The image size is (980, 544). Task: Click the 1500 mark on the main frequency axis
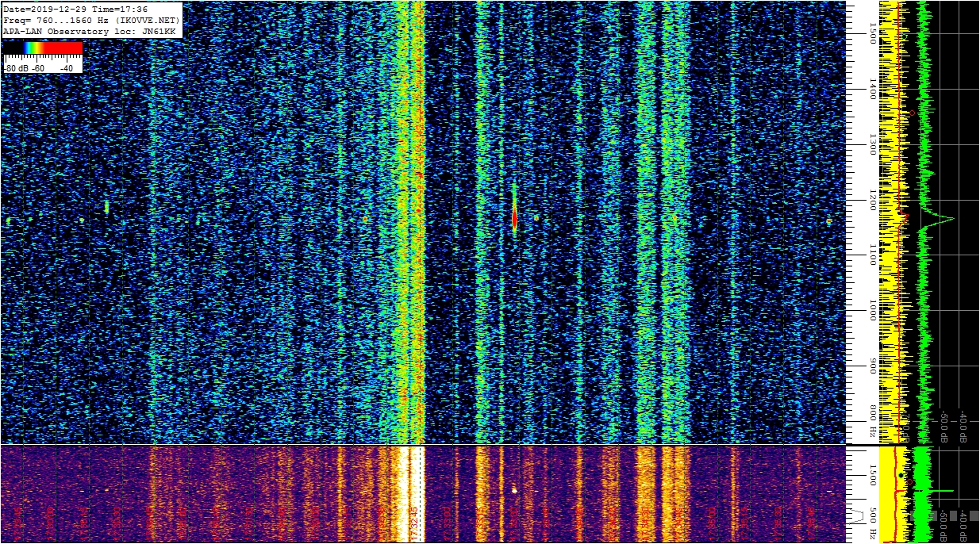(x=873, y=33)
